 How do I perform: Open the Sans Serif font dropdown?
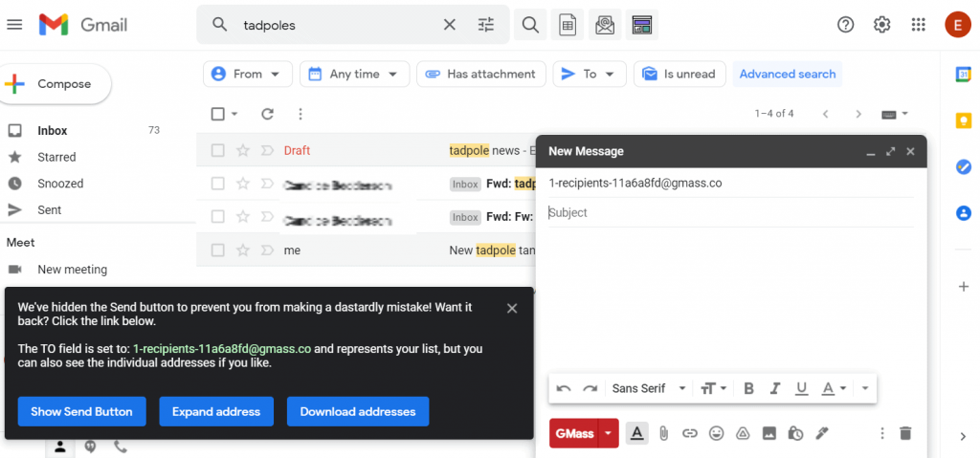click(649, 388)
